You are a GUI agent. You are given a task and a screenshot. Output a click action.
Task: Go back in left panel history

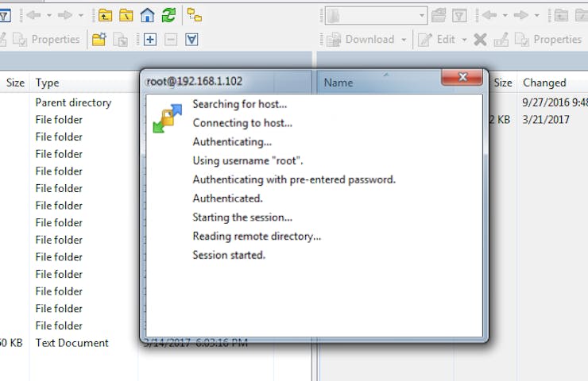34,15
